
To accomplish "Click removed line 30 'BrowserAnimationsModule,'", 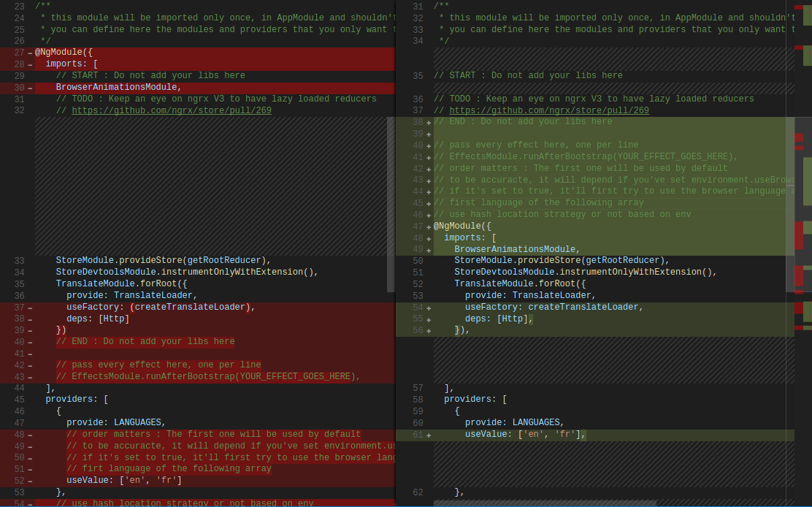I will pyautogui.click(x=118, y=87).
